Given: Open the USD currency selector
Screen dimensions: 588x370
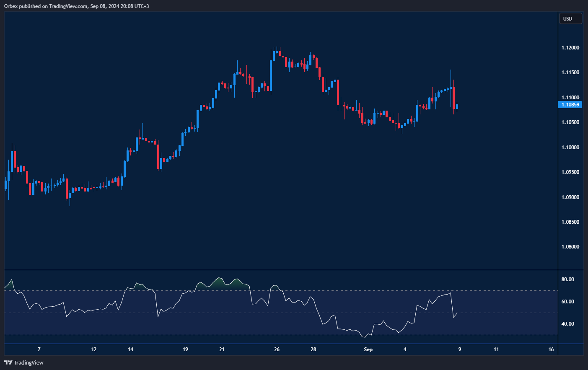Looking at the screenshot, I should click(570, 18).
